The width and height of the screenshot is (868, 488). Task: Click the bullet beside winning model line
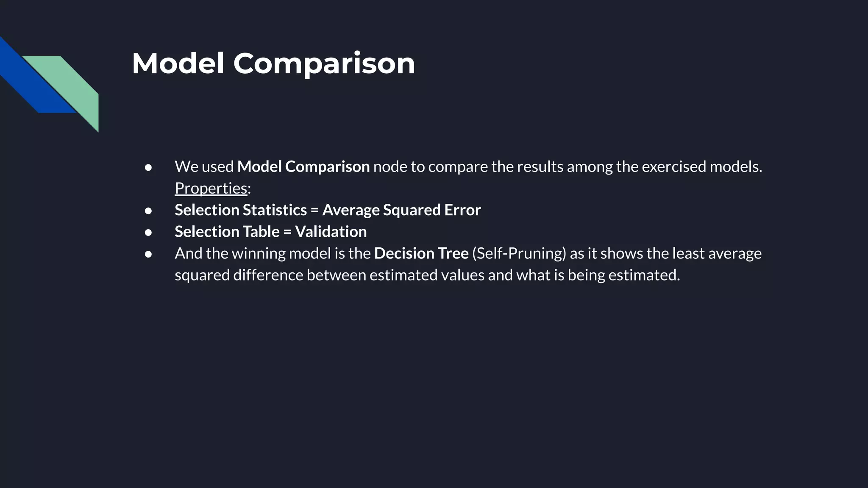pyautogui.click(x=148, y=254)
